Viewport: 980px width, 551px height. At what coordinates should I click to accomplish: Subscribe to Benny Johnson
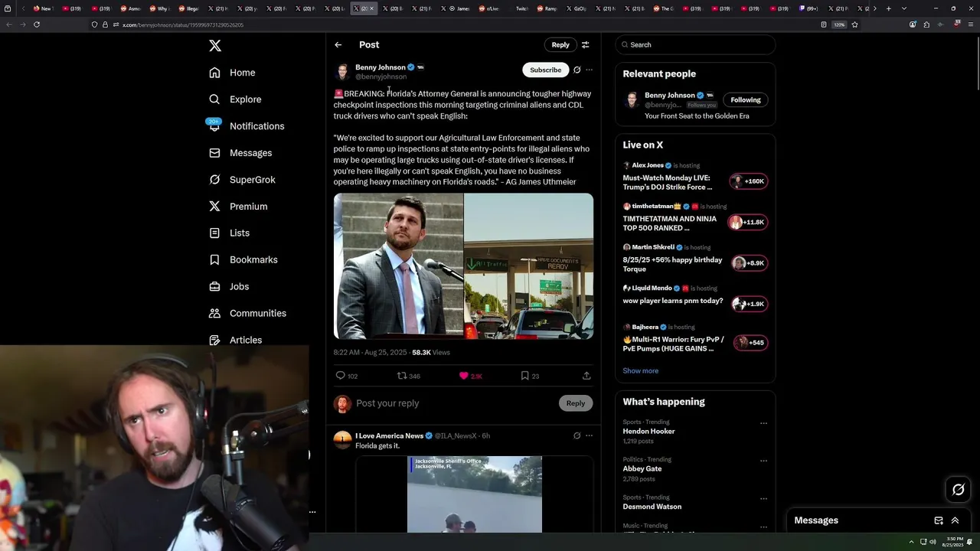coord(546,70)
